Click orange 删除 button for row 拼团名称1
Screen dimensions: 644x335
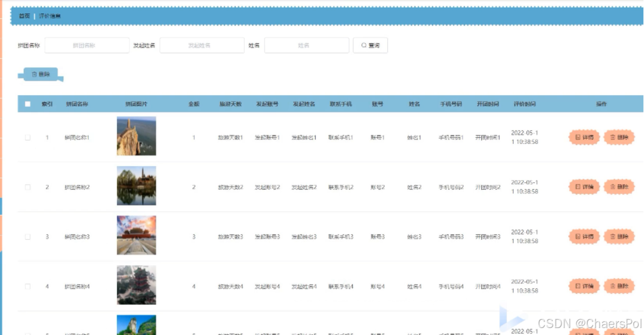[619, 138]
